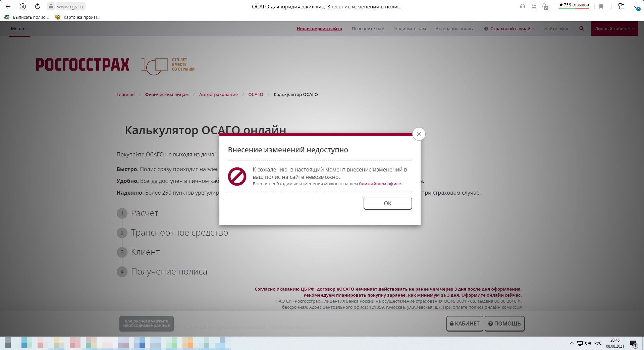
Task: Select step 2 Транспортное средство
Action: pos(172,233)
